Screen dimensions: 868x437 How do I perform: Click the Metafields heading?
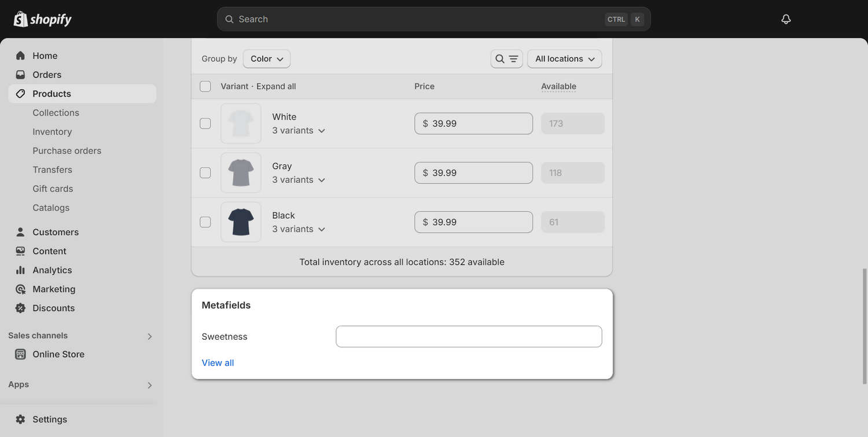[x=226, y=305]
